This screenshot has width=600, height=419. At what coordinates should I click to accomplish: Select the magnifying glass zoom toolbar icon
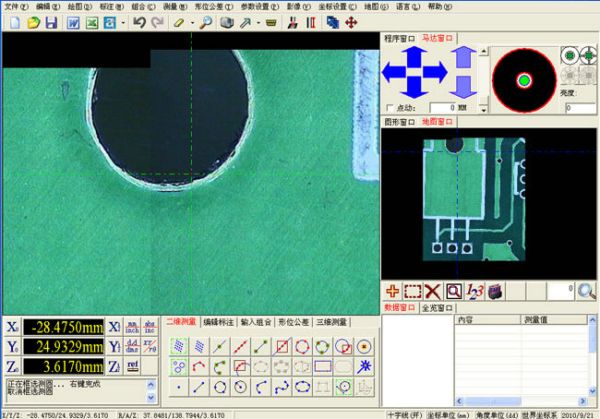point(206,23)
